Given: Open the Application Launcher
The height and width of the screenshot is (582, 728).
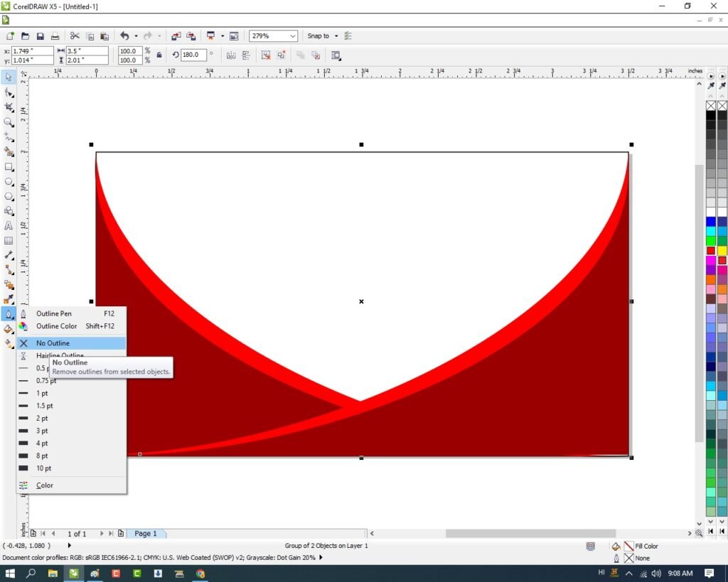Looking at the screenshot, I should tap(210, 36).
